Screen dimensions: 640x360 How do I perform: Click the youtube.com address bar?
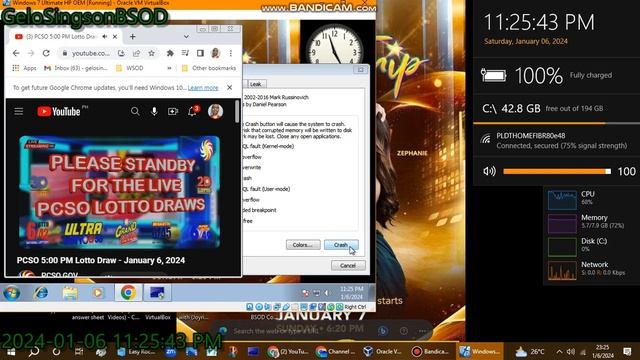point(91,53)
